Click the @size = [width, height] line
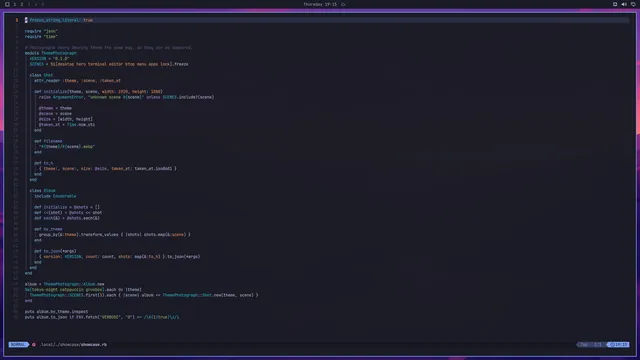The width and height of the screenshot is (640, 360). pos(66,119)
